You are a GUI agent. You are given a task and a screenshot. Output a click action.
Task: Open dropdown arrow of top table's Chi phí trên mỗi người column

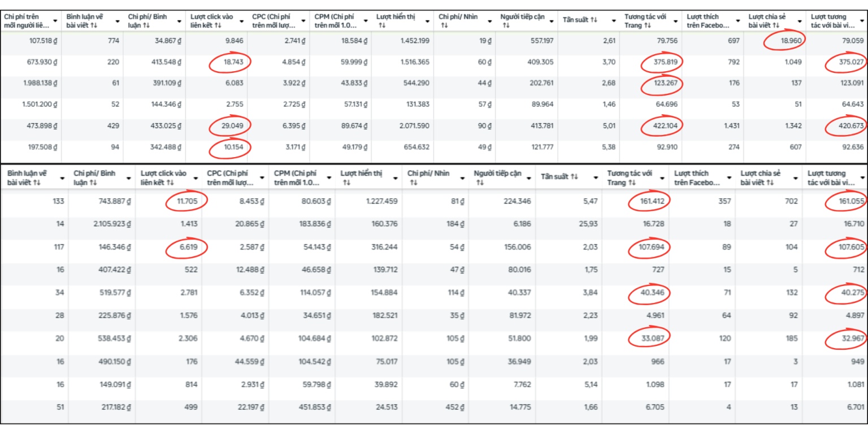point(55,21)
